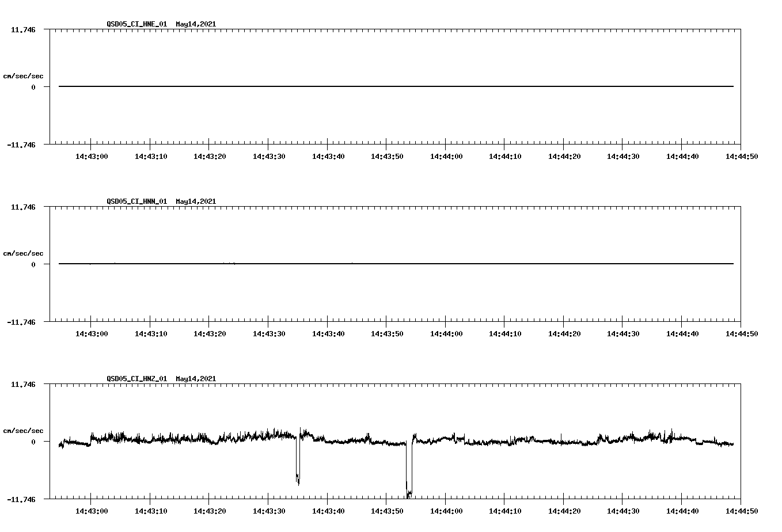The height and width of the screenshot is (532, 782).
Task: Click inside the empty HNN plot area
Action: tap(403, 230)
